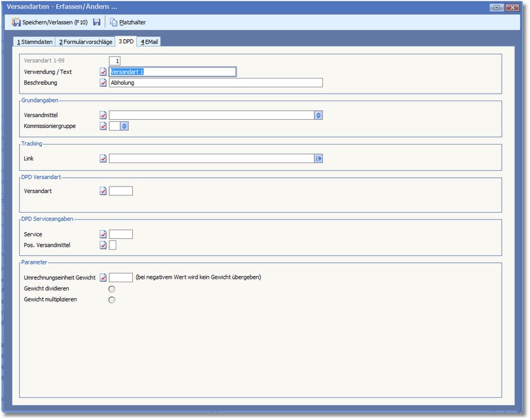Viewport: 530px width, 420px height.
Task: Click the floppy disk save icon
Action: [x=97, y=22]
